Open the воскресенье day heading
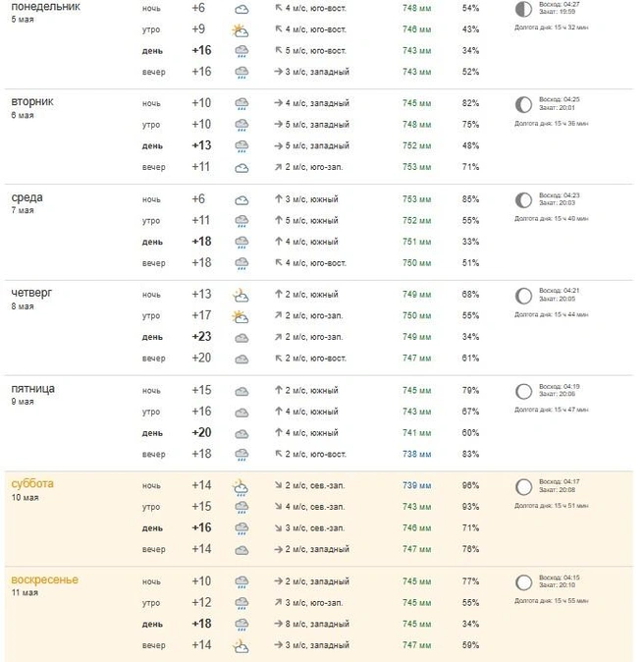Viewport: 644px width, 662px height. (x=45, y=579)
